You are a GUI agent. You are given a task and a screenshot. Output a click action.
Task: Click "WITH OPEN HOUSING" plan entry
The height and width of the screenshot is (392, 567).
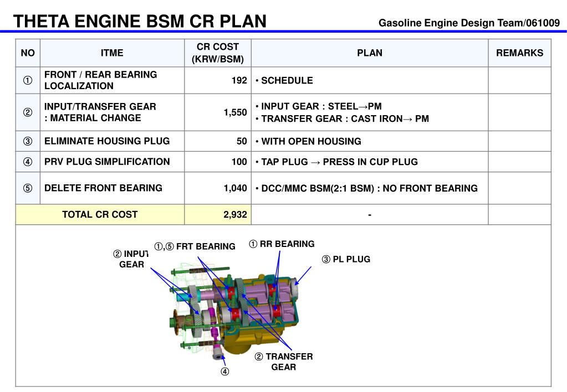(309, 141)
